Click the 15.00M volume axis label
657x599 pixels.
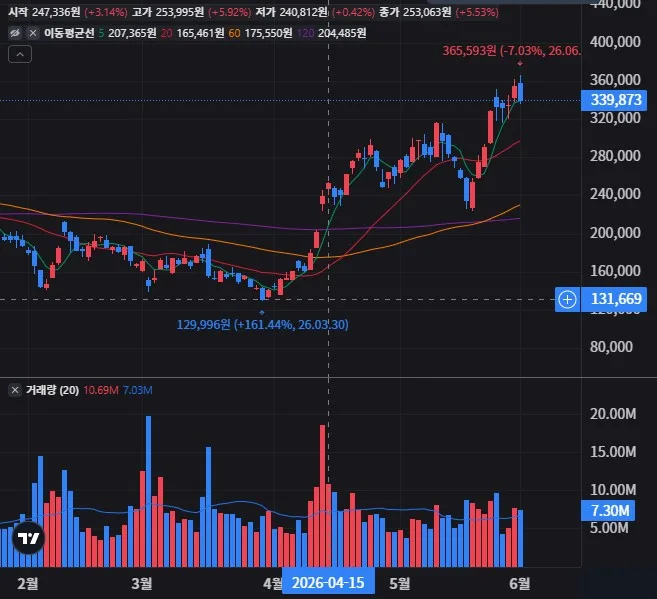(613, 452)
